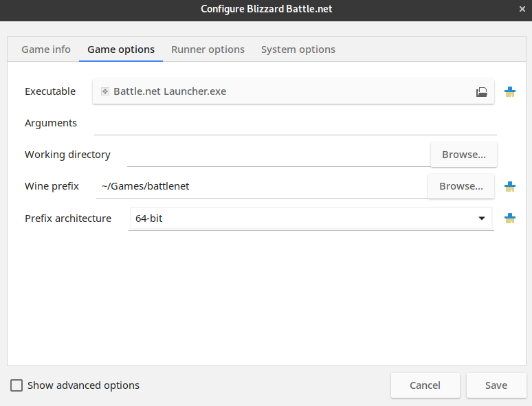
Task: Switch to the Game info tab
Action: (46, 49)
